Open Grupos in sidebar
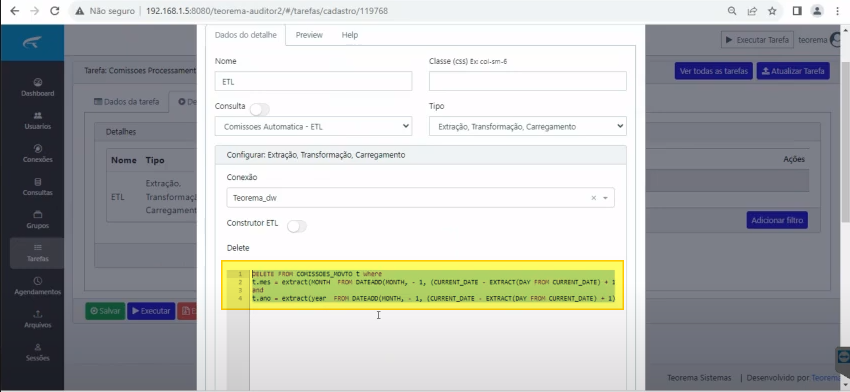The width and height of the screenshot is (850, 392). tap(37, 220)
